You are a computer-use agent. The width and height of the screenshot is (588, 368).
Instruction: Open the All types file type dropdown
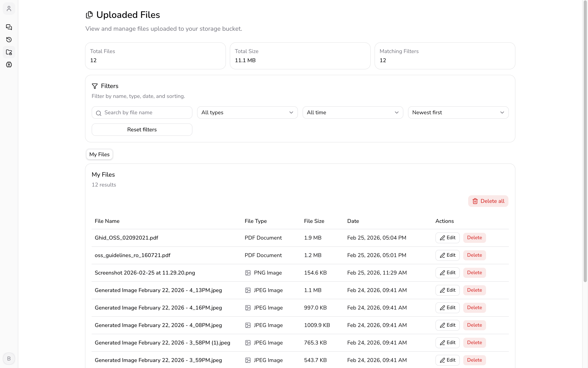point(247,112)
